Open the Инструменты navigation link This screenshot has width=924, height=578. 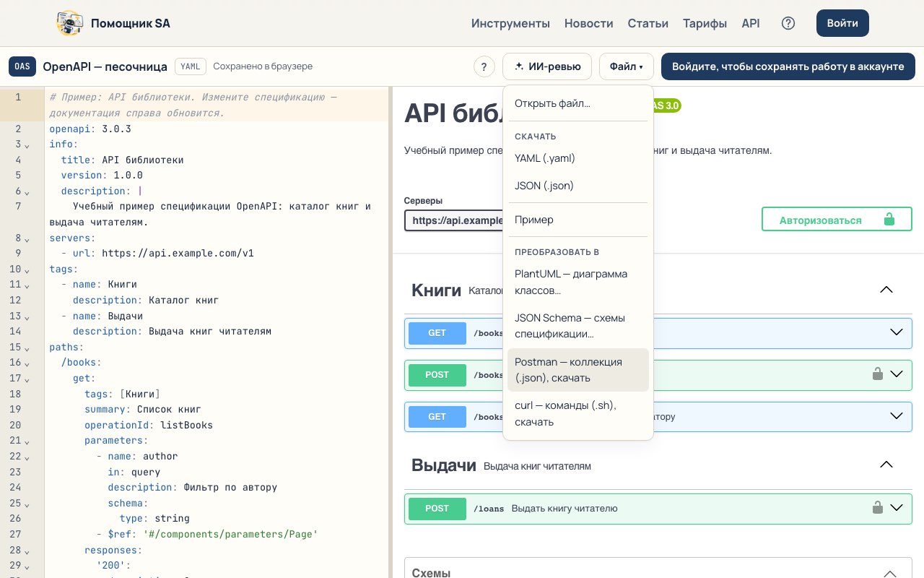click(510, 23)
